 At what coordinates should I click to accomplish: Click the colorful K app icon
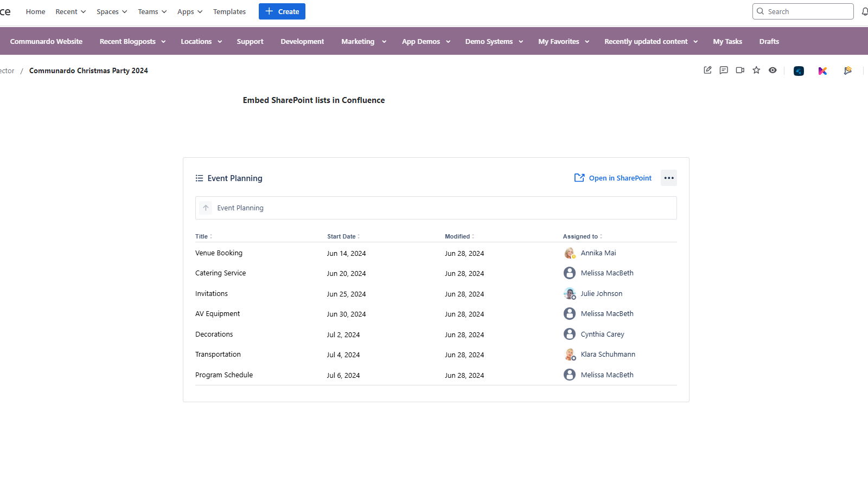[x=822, y=70]
